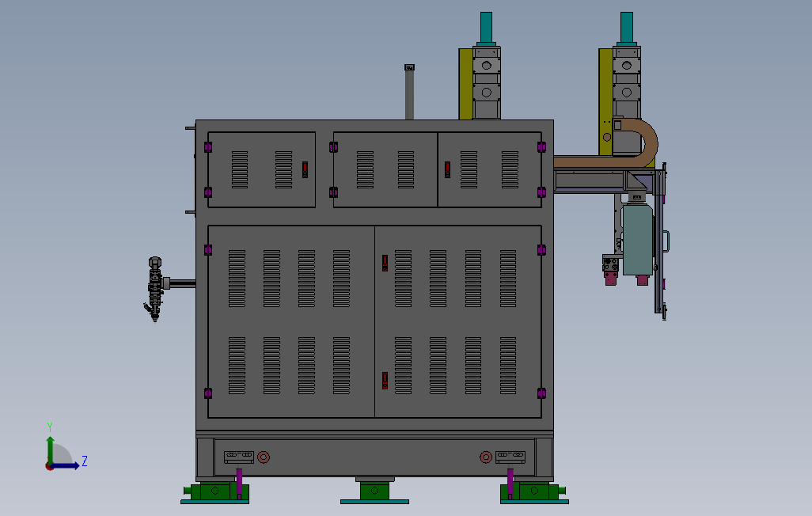Image resolution: width=812 pixels, height=516 pixels.
Task: Click the left red ring on the base
Action: (x=264, y=457)
